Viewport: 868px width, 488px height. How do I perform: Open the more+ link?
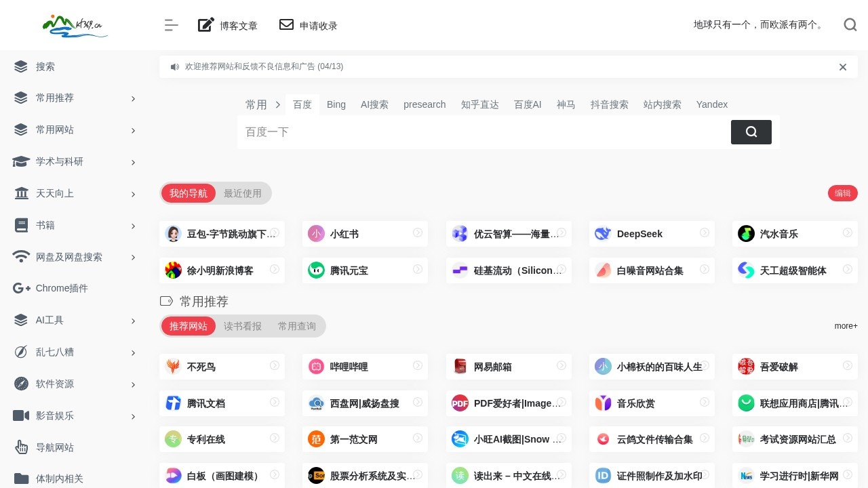[846, 326]
